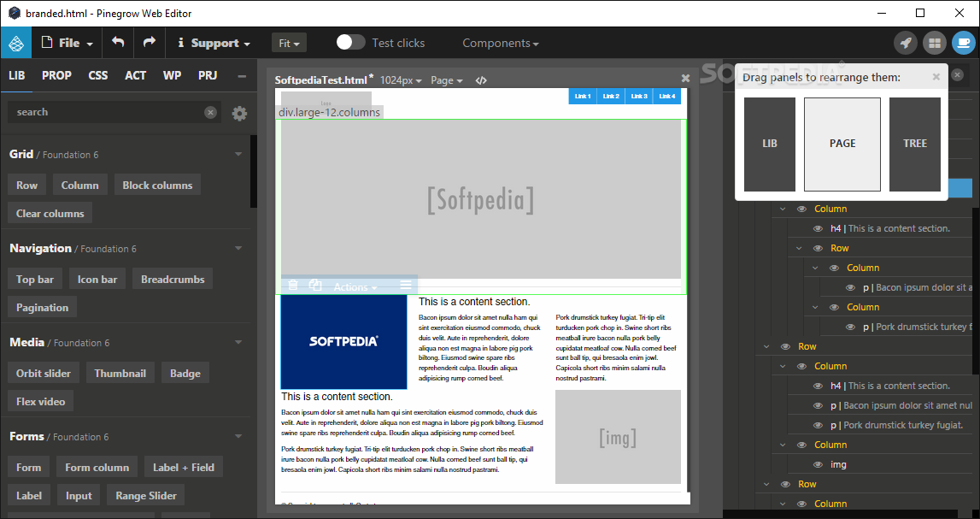Toggle visibility of 'p | Pork drumstick turkey fugiat.'

(x=818, y=425)
